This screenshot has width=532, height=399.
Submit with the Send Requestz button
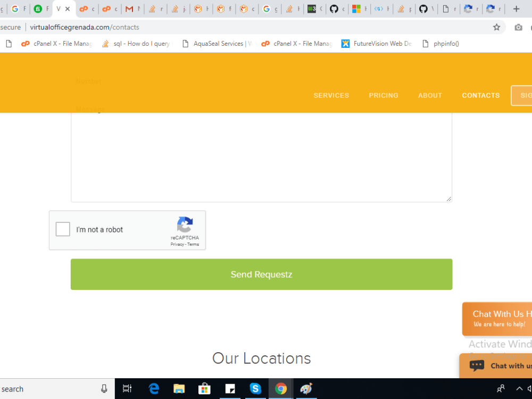261,274
